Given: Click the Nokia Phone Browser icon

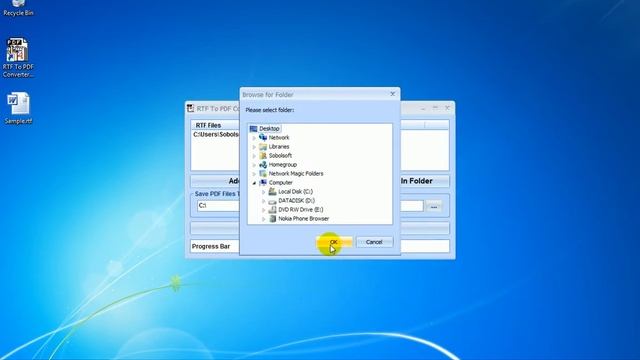Looking at the screenshot, I should [x=272, y=218].
